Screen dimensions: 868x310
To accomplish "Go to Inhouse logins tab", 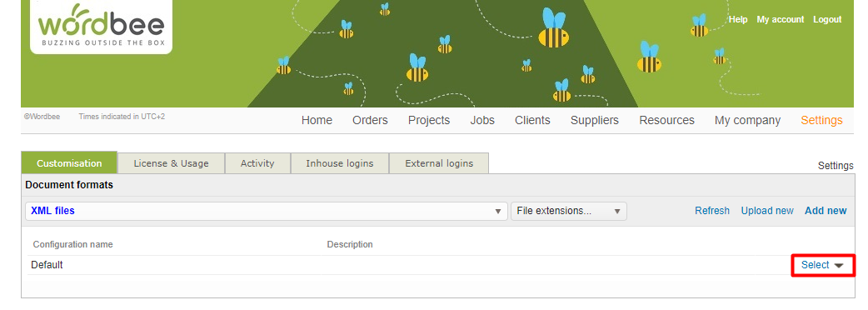I will point(340,163).
